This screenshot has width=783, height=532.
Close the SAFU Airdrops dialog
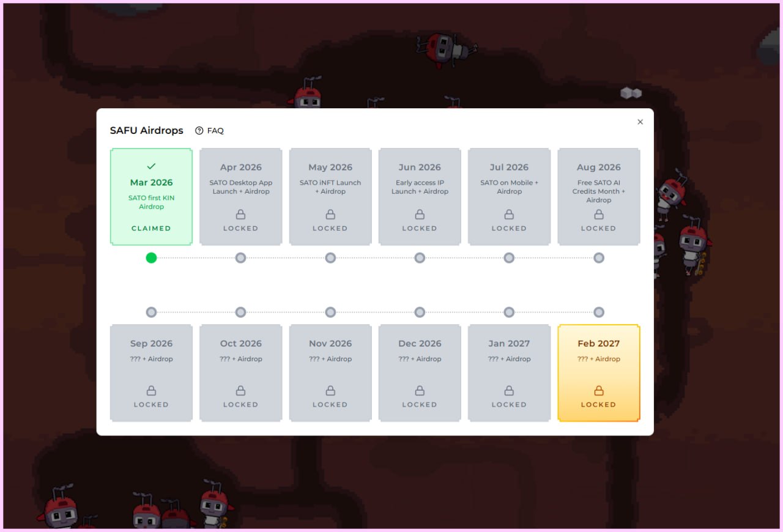[x=640, y=122]
